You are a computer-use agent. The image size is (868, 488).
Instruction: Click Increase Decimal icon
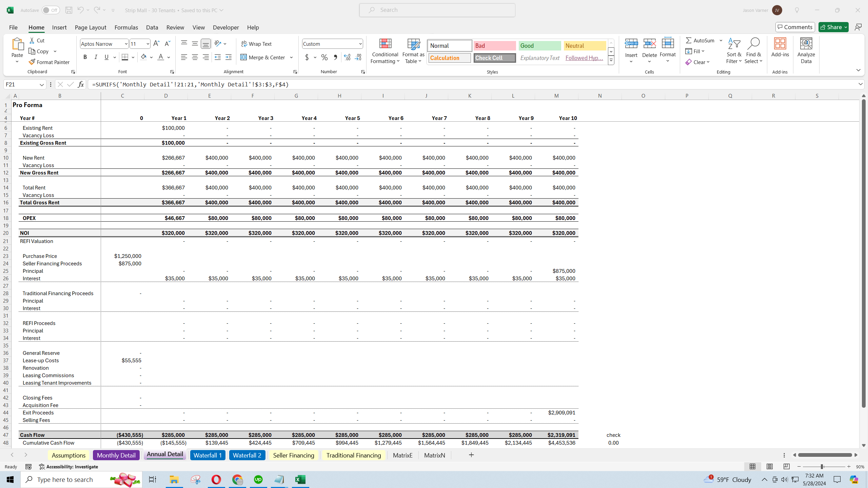click(x=347, y=57)
